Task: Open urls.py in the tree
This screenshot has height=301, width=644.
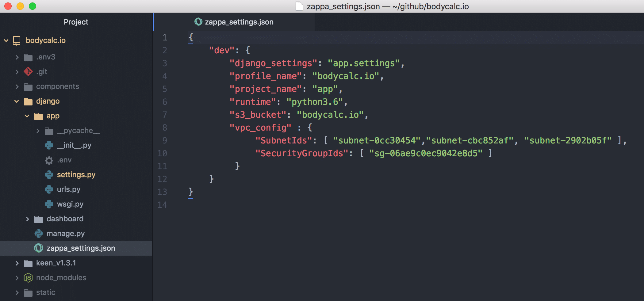Action: (69, 189)
